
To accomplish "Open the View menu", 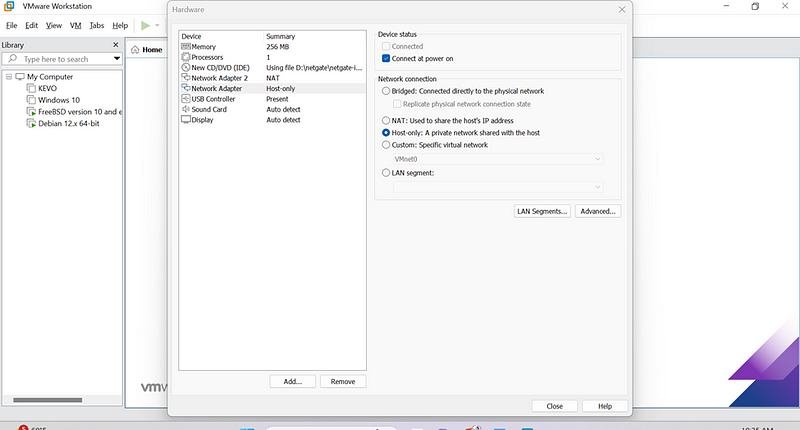I will 54,26.
